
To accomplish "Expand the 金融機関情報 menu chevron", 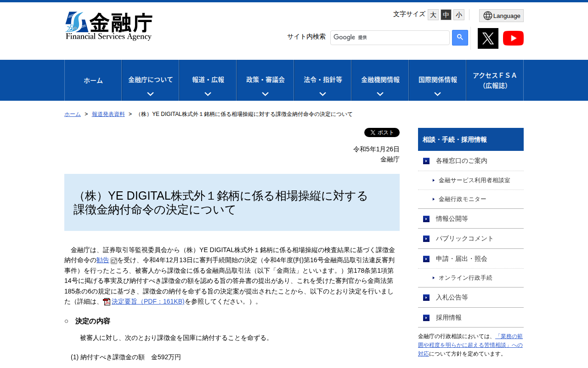I will pyautogui.click(x=380, y=94).
